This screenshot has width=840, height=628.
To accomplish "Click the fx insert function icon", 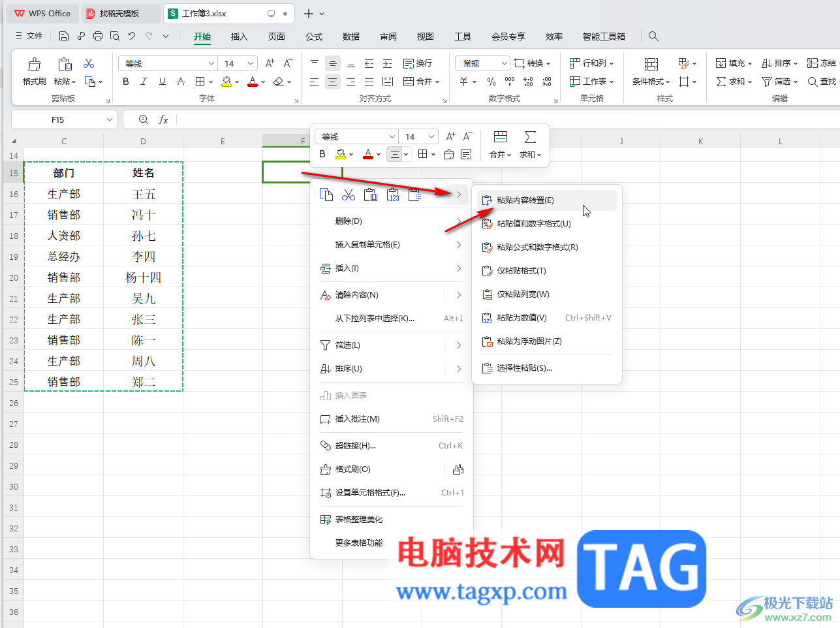I will [x=163, y=119].
